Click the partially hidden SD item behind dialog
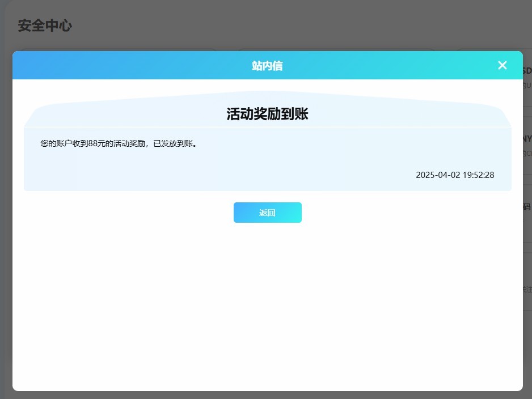Viewport: 532px width, 399px height. pos(527,71)
